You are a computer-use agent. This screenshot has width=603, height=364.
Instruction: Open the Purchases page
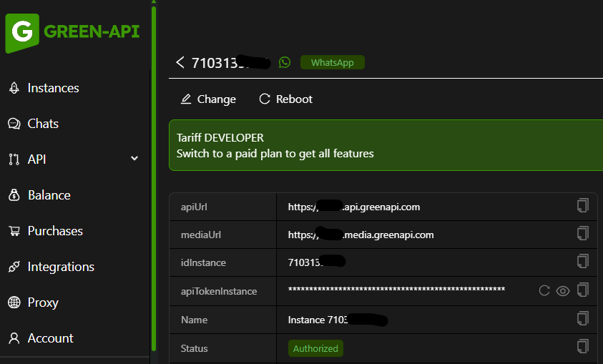pos(55,231)
